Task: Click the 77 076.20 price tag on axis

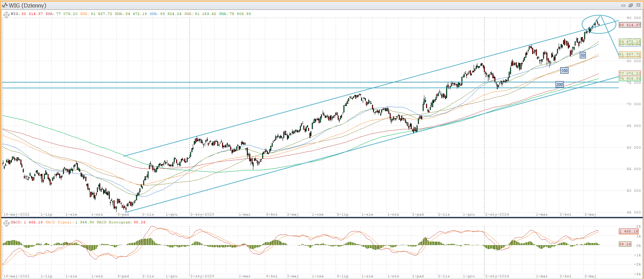Action: pos(630,73)
